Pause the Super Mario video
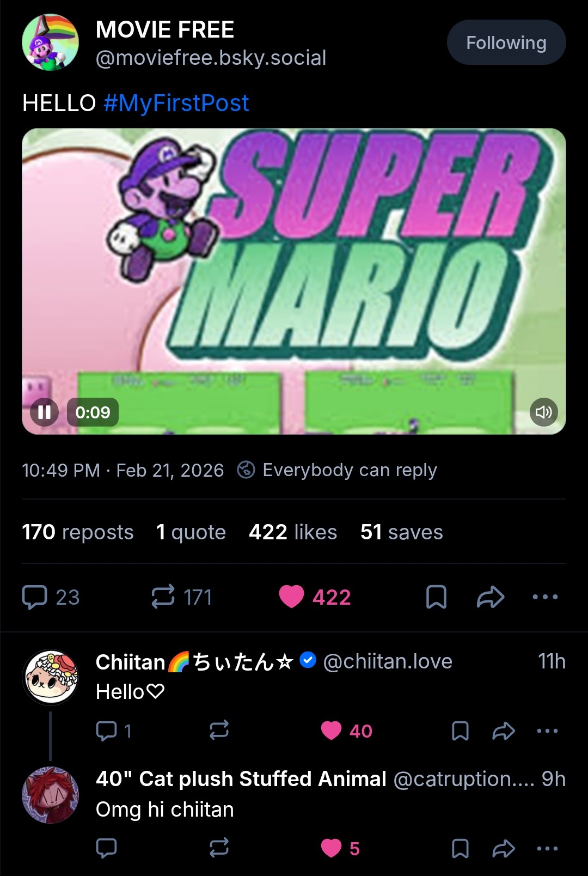 44,412
